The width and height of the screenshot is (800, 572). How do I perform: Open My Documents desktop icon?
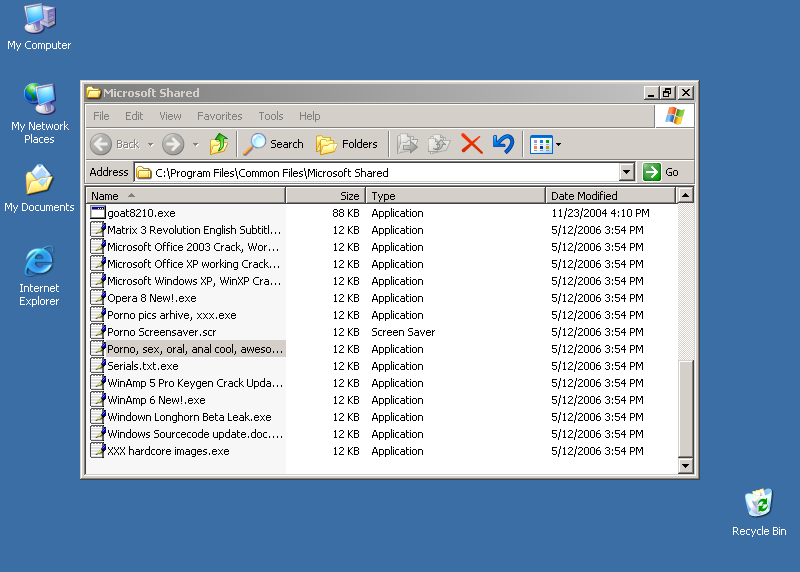39,188
